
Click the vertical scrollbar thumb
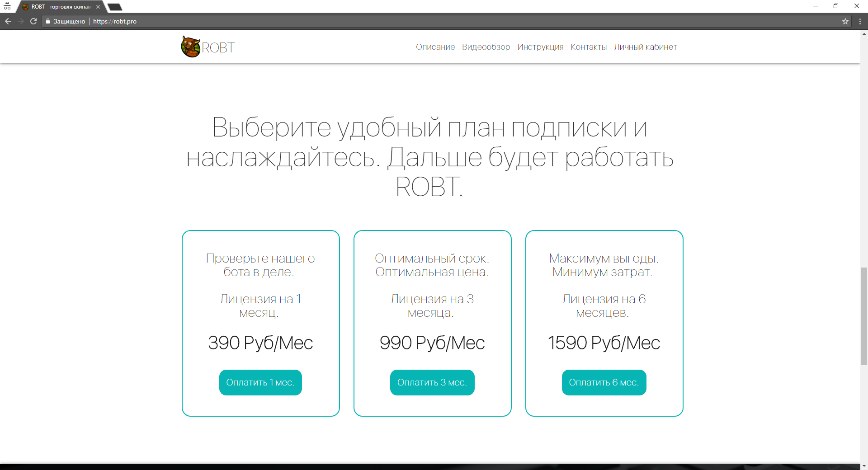[x=864, y=316]
